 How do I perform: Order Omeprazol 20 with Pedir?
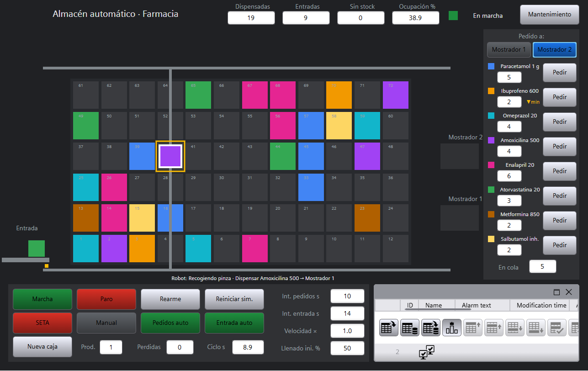pos(560,122)
